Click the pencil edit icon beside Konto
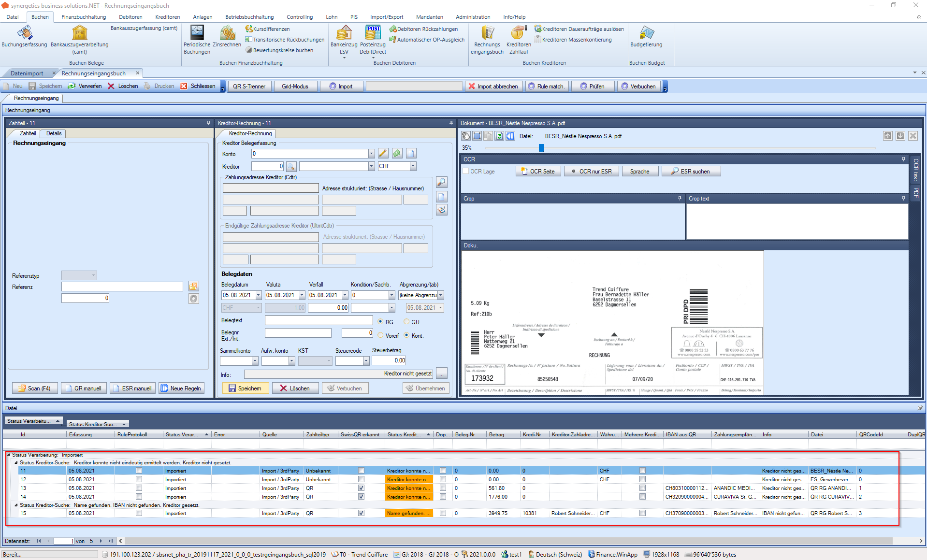This screenshot has height=560, width=927. click(383, 154)
